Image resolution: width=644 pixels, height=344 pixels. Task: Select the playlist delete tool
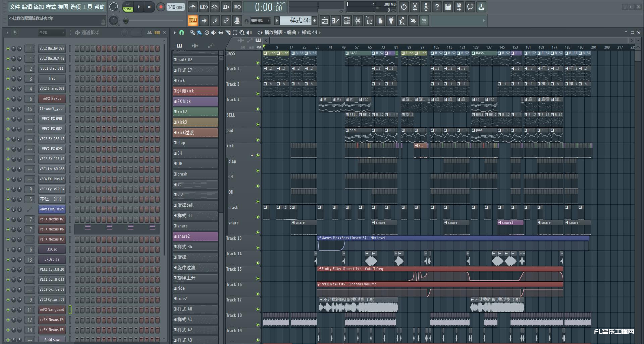(207, 32)
